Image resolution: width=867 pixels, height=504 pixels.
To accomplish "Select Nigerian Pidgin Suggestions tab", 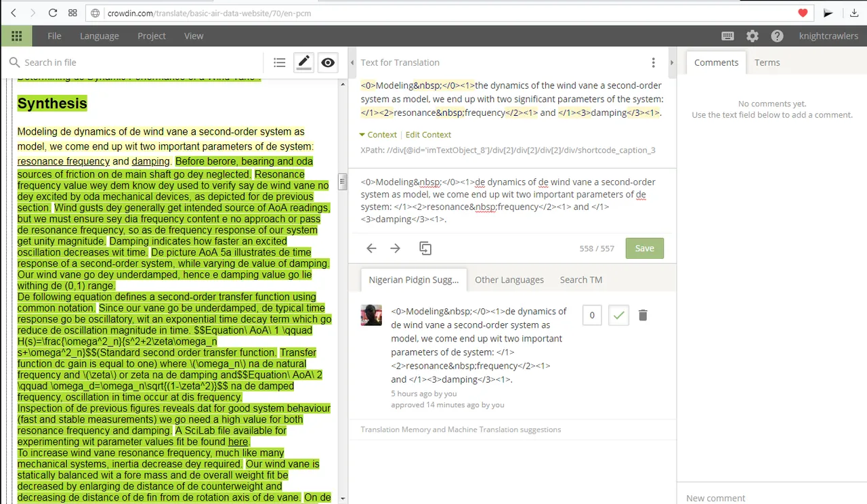I will 413,280.
